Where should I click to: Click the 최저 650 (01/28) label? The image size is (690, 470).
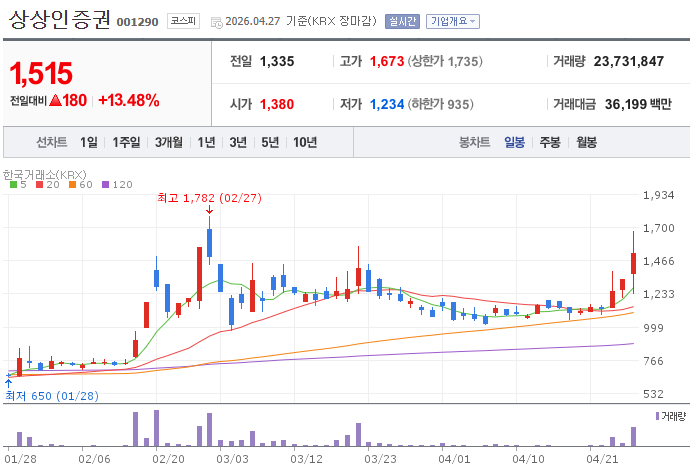[52, 396]
